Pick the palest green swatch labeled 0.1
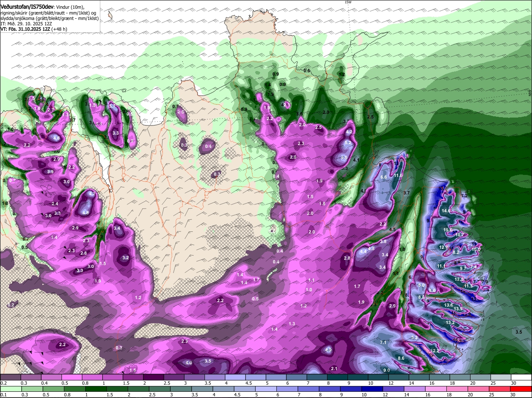The image size is (532, 398). (x=10, y=389)
